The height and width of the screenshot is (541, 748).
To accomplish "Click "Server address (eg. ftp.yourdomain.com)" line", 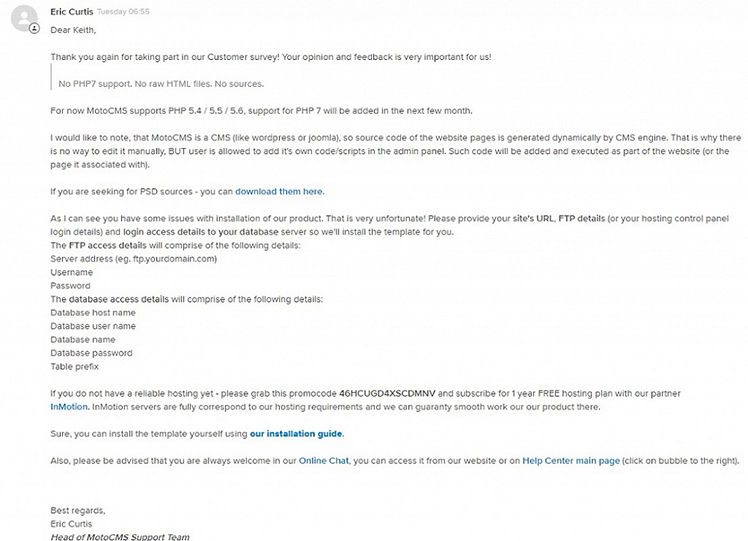I will [x=134, y=259].
